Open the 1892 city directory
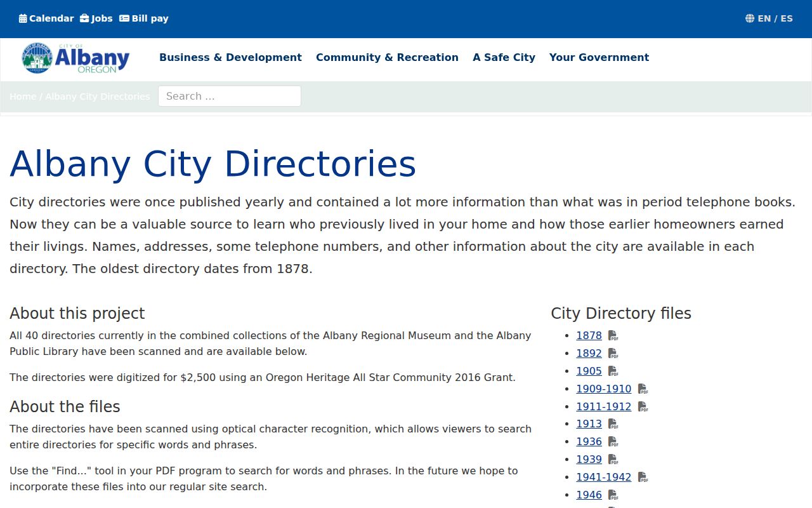This screenshot has width=812, height=508. [x=589, y=353]
